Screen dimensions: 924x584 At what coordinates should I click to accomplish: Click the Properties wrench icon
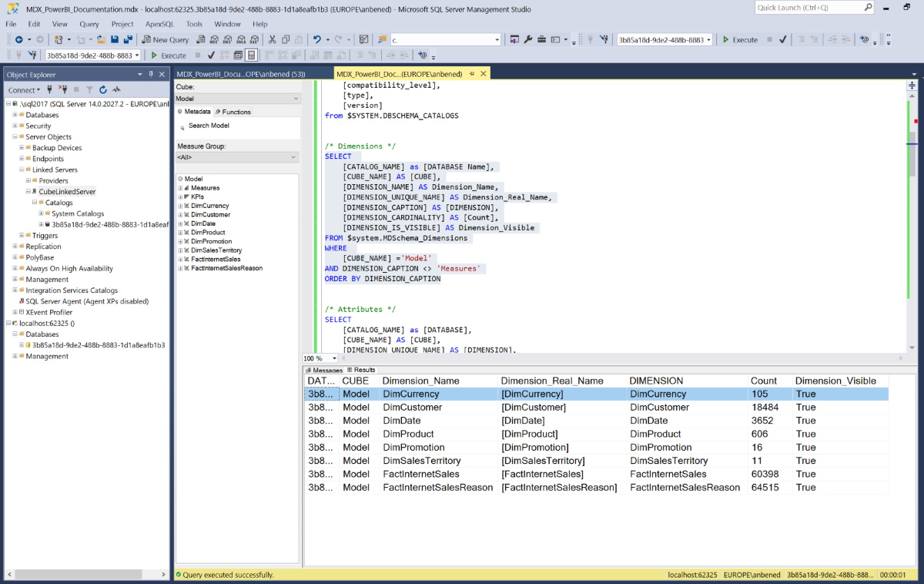pyautogui.click(x=528, y=39)
